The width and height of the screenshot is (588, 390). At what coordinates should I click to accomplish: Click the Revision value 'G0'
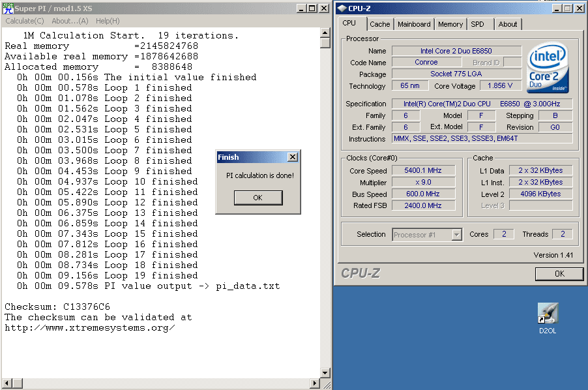[555, 127]
